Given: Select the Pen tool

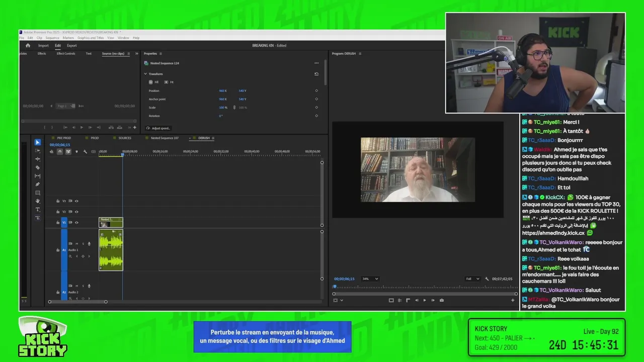Looking at the screenshot, I should pyautogui.click(x=38, y=184).
